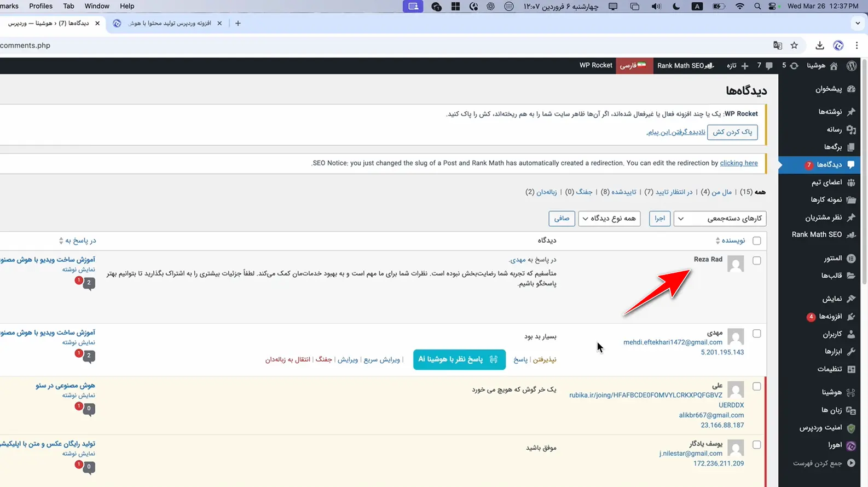Open browser three-dot menu

tap(857, 45)
